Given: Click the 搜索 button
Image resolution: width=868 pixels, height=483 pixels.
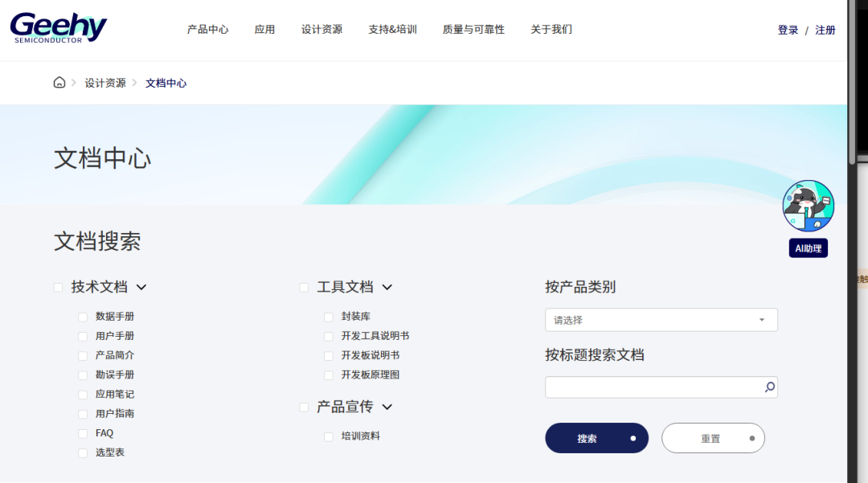Looking at the screenshot, I should click(x=596, y=438).
